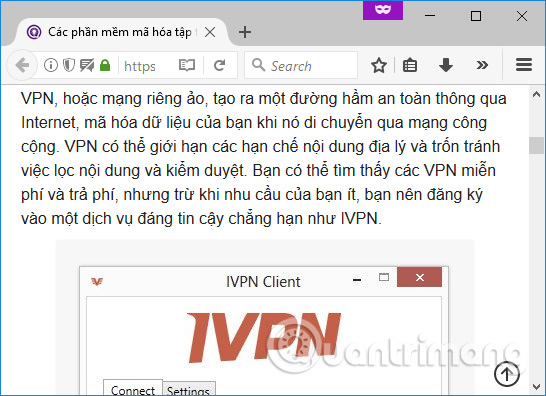Bookmark this page with the star icon
The height and width of the screenshot is (396, 546).
point(379,65)
